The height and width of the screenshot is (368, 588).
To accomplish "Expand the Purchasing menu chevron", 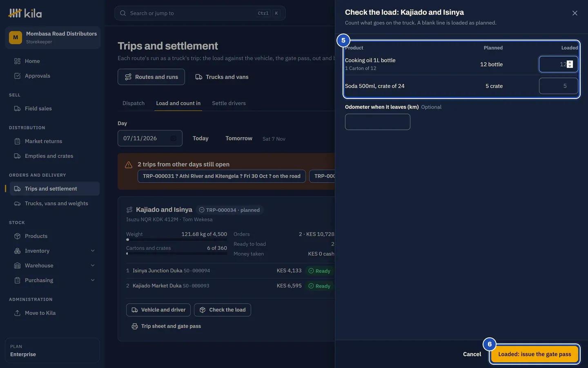I will coord(93,280).
